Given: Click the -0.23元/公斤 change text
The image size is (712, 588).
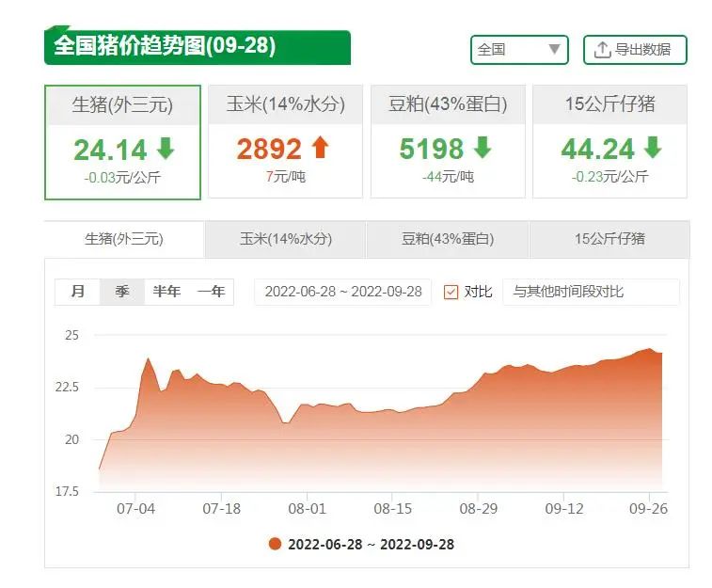Looking at the screenshot, I should pyautogui.click(x=609, y=176).
